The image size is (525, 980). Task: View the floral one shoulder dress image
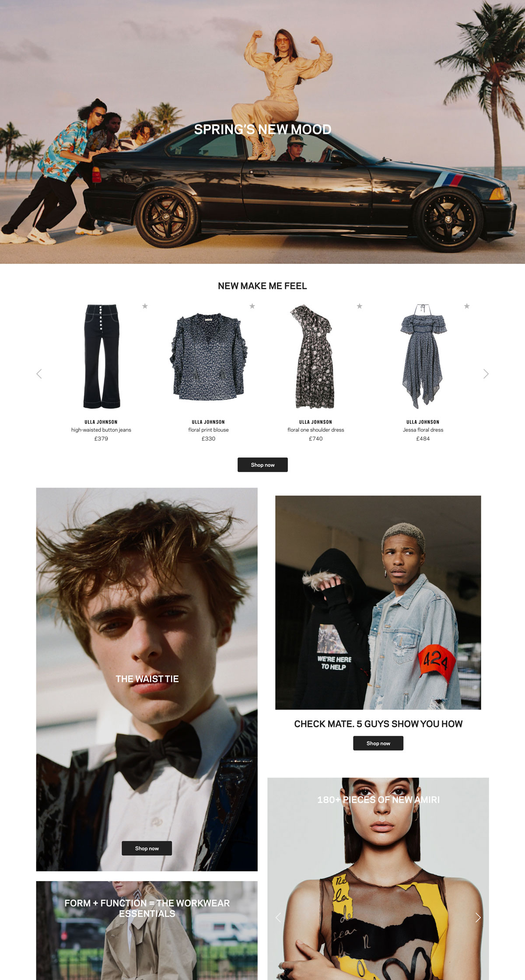315,356
